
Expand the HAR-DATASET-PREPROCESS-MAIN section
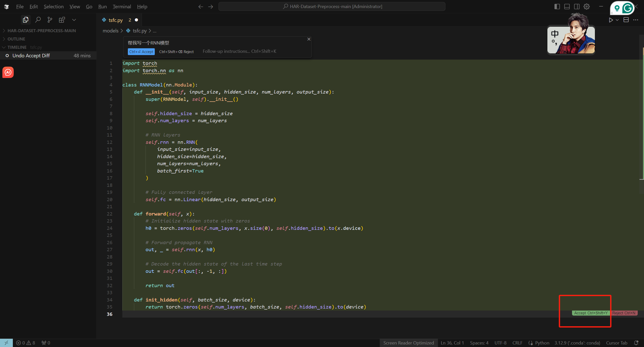pos(42,31)
